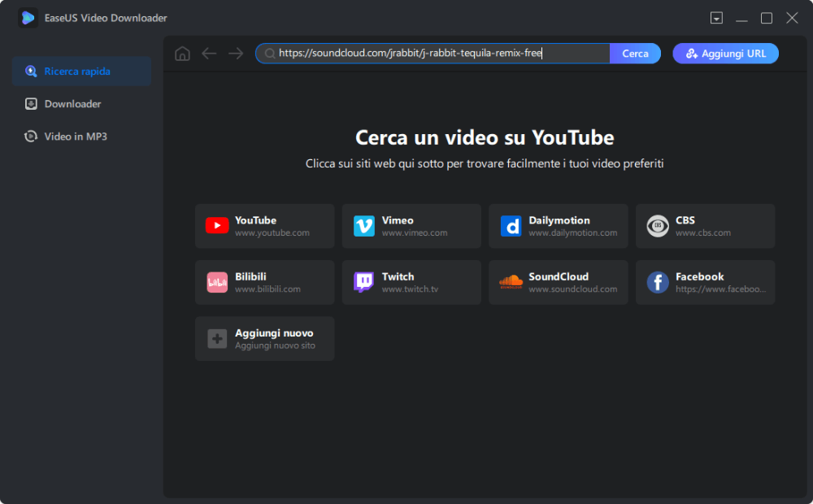Image resolution: width=813 pixels, height=504 pixels.
Task: Click the Aggiungi URL button
Action: pos(725,53)
